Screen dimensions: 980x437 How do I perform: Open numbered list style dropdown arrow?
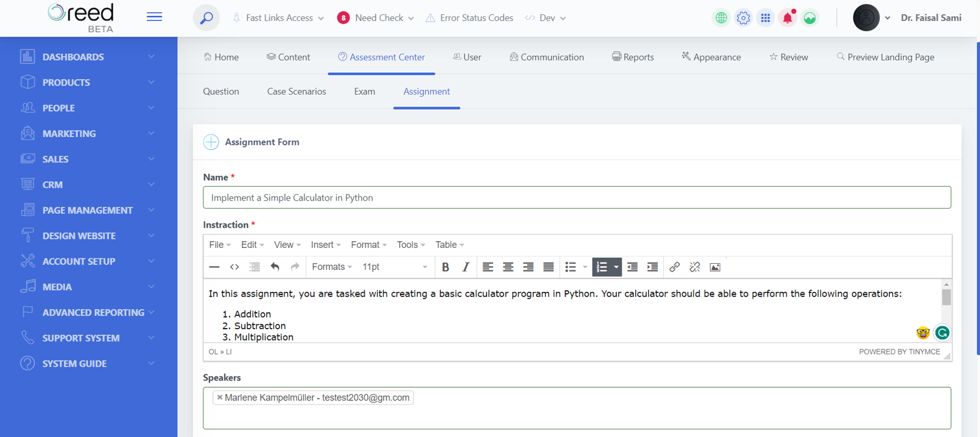click(616, 267)
